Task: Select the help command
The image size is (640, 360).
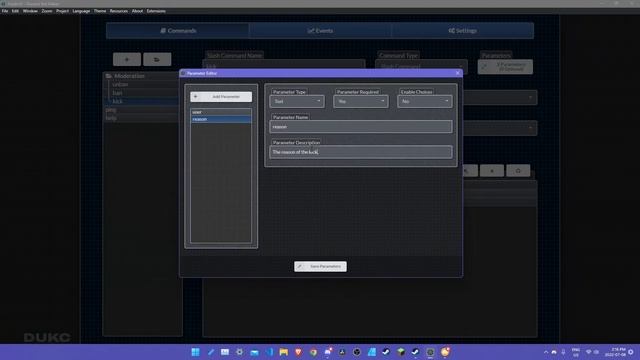Action: 111,118
